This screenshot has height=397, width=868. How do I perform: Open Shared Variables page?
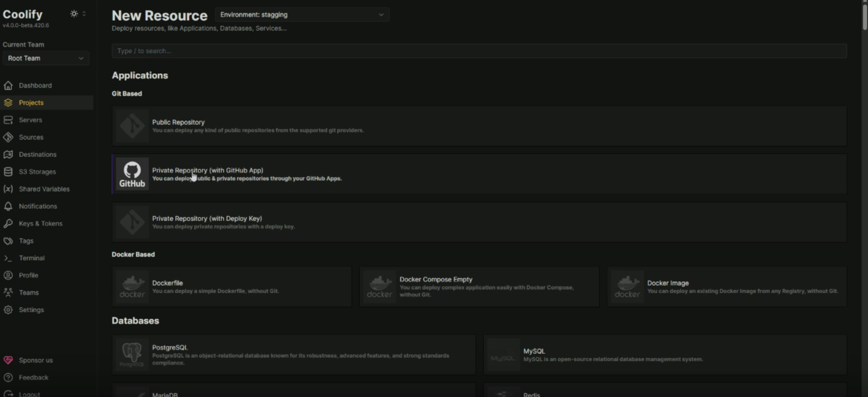[x=44, y=189]
